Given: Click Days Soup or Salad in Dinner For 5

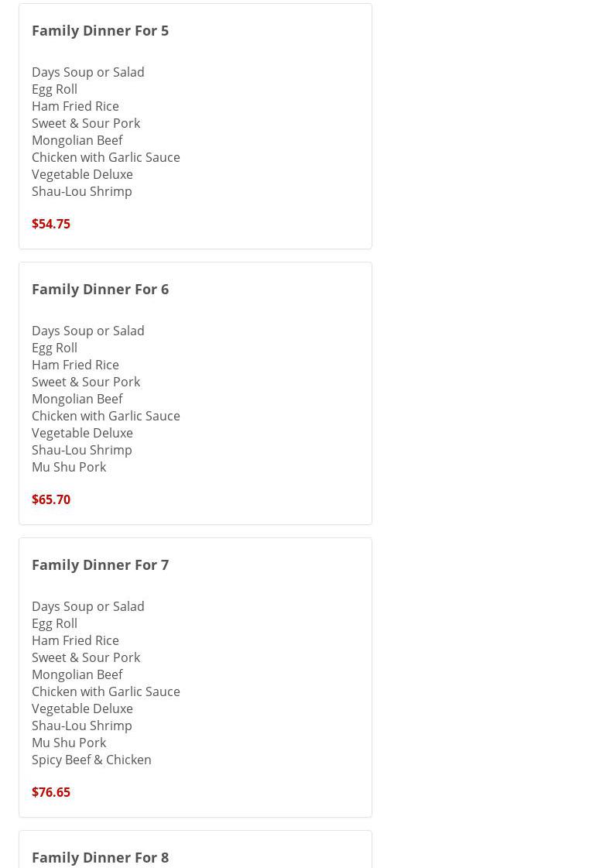Looking at the screenshot, I should pyautogui.click(x=88, y=72).
